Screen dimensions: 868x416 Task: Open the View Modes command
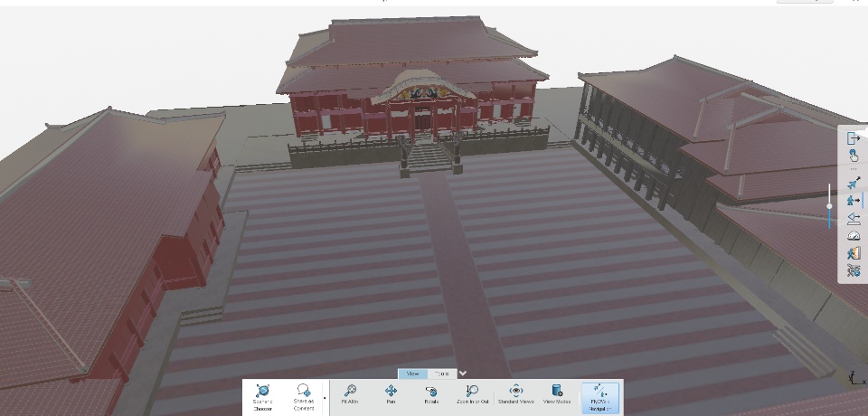(557, 394)
